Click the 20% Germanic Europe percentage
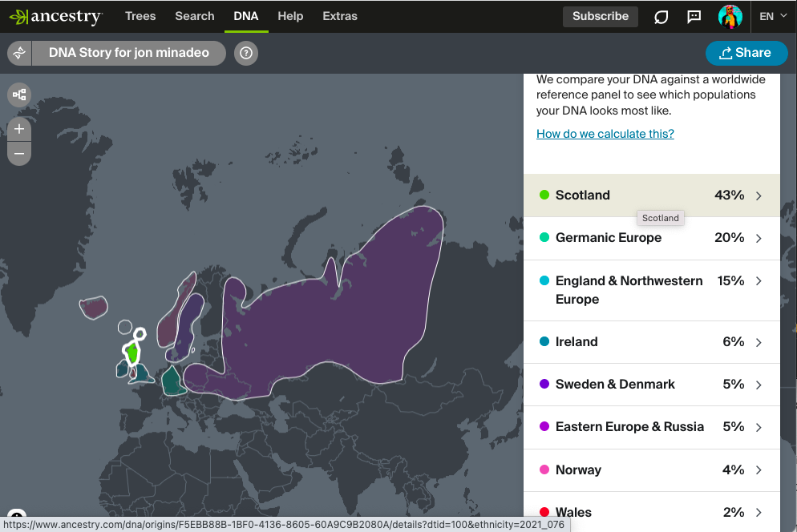Viewport: 797px width, 532px height. coord(729,238)
